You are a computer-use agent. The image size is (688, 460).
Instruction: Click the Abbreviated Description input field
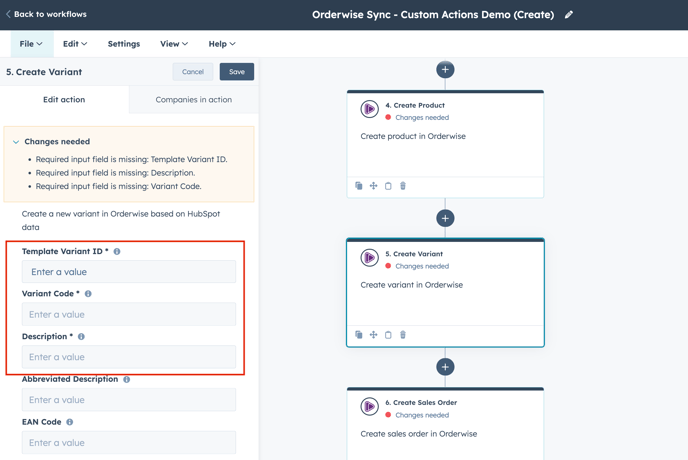(129, 400)
